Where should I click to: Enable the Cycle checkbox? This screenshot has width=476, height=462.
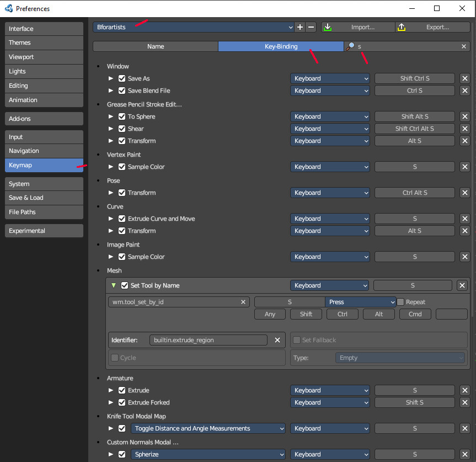(115, 358)
